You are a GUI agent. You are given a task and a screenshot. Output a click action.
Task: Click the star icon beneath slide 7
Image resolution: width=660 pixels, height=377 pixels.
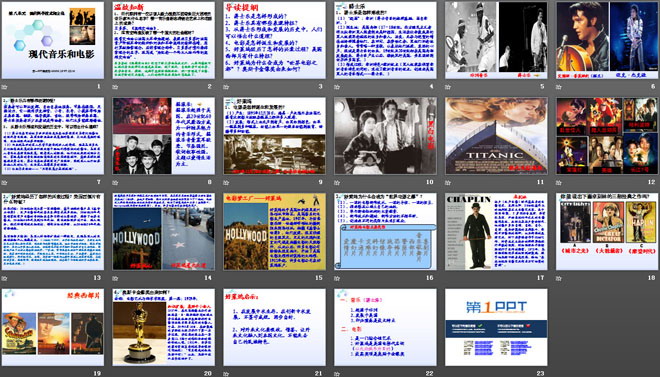click(x=4, y=183)
